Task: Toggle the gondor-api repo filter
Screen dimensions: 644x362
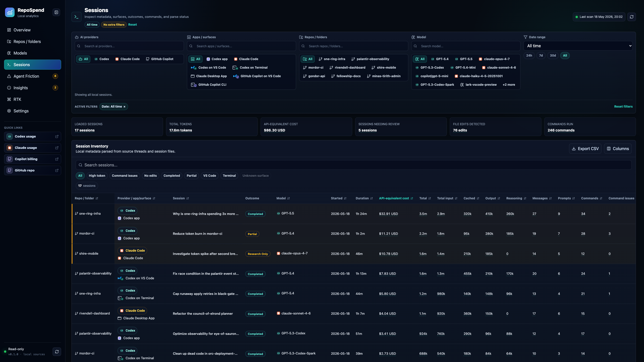Action: 314,76
